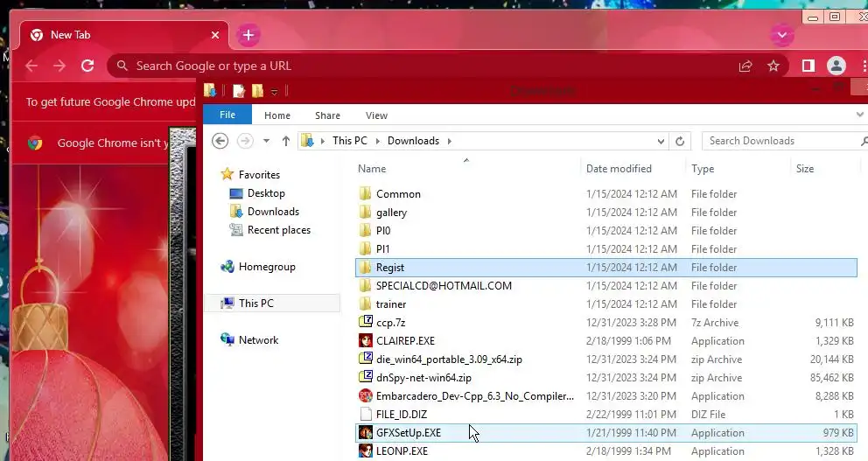The height and width of the screenshot is (461, 868).
Task: Expand the arrow after This PC breadcrumb
Action: pos(377,141)
